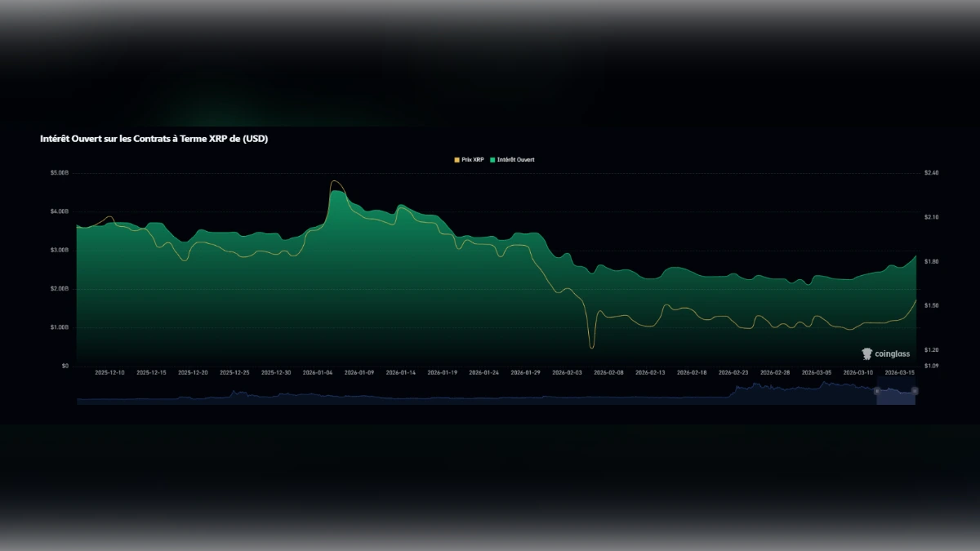Click the chart title about XRP futures
The width and height of the screenshot is (980, 551).
(x=154, y=139)
